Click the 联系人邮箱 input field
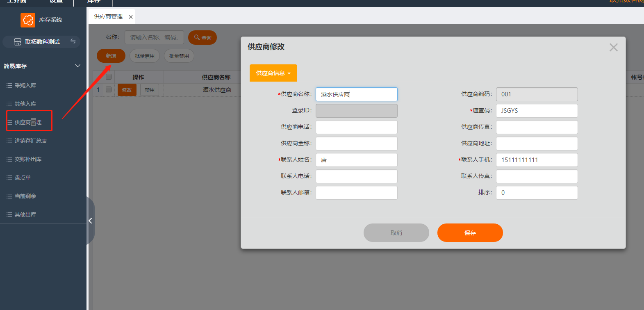 (x=357, y=193)
